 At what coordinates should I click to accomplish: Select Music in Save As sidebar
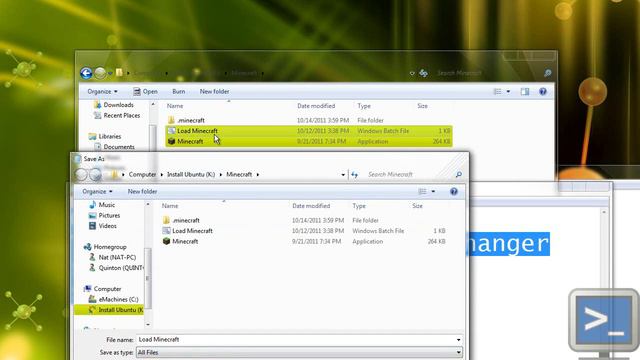click(102, 205)
